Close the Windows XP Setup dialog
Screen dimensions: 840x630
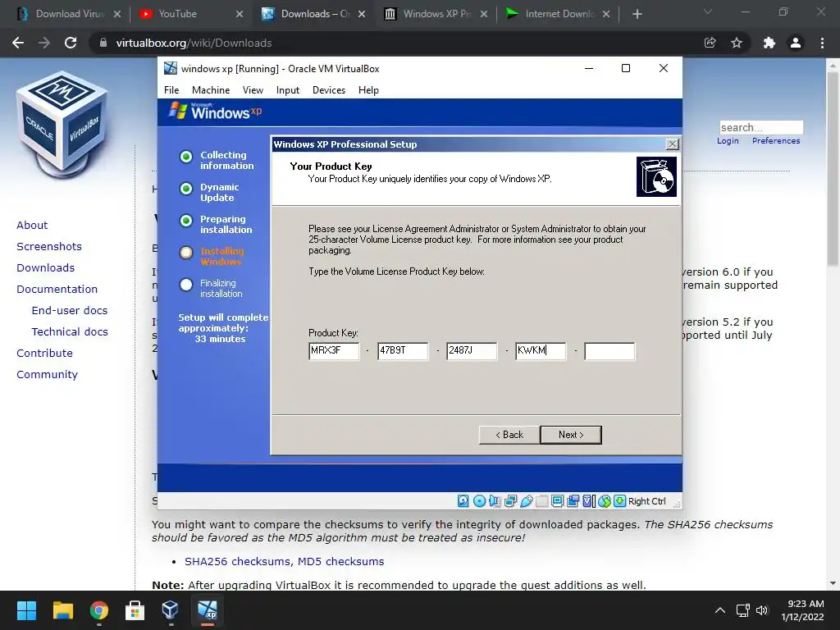(673, 144)
